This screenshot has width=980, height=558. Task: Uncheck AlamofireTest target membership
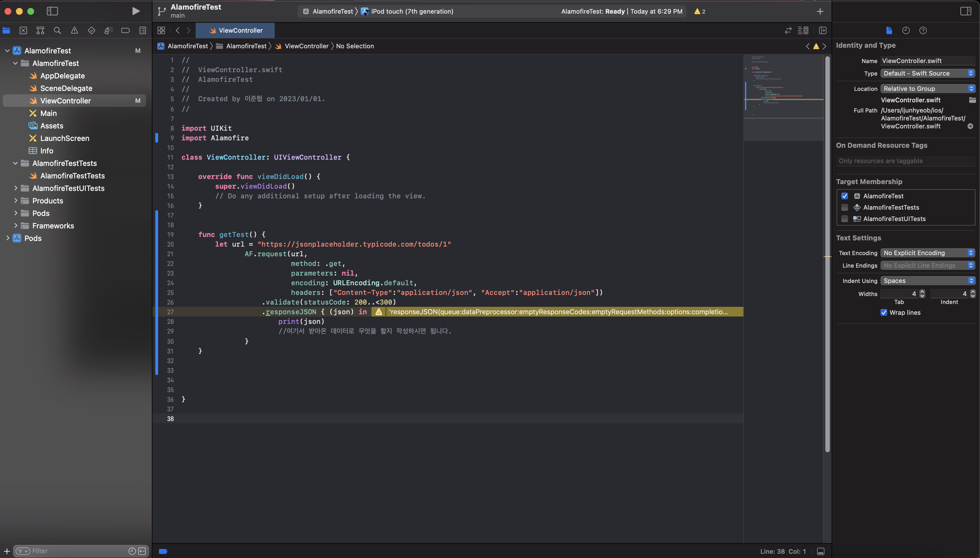coord(845,196)
